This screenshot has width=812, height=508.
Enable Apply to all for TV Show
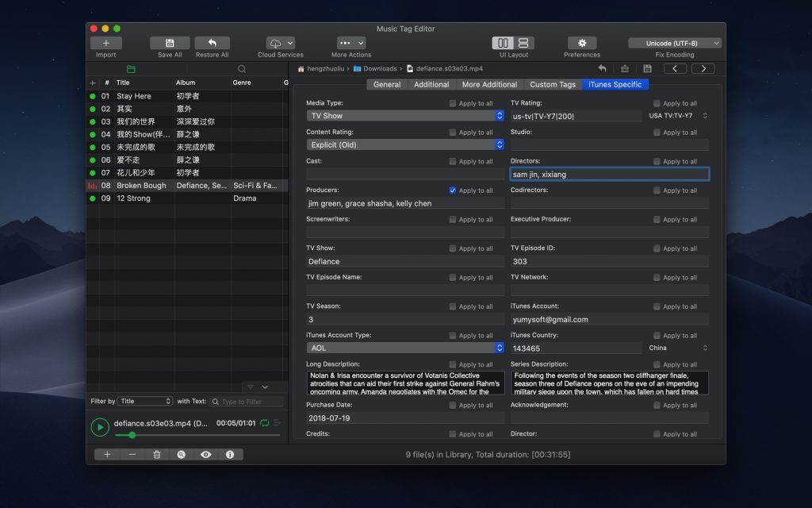453,248
